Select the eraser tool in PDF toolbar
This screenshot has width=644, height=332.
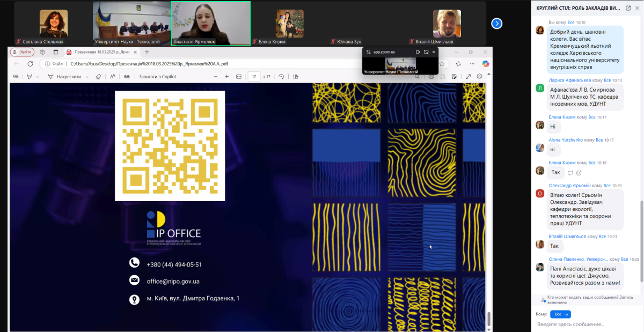click(98, 77)
